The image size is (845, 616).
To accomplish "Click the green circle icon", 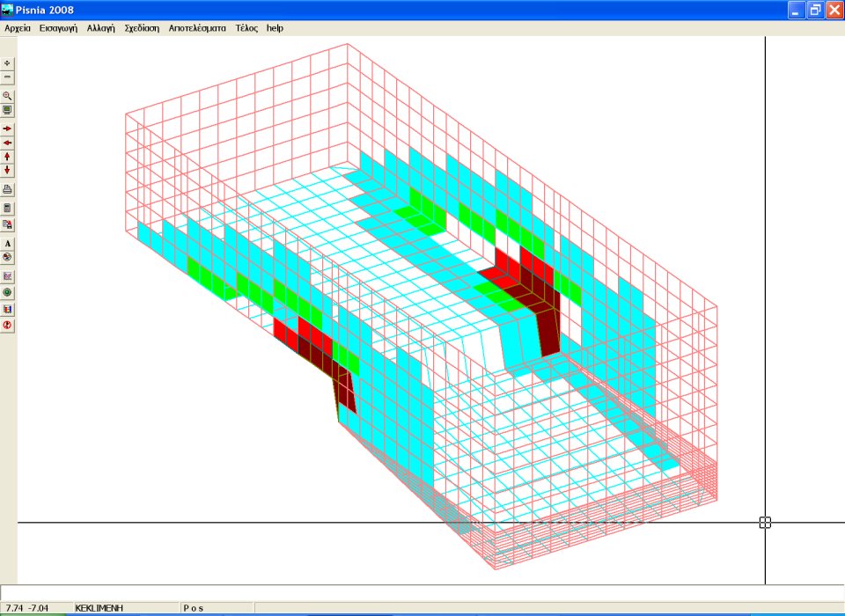I will click(8, 292).
